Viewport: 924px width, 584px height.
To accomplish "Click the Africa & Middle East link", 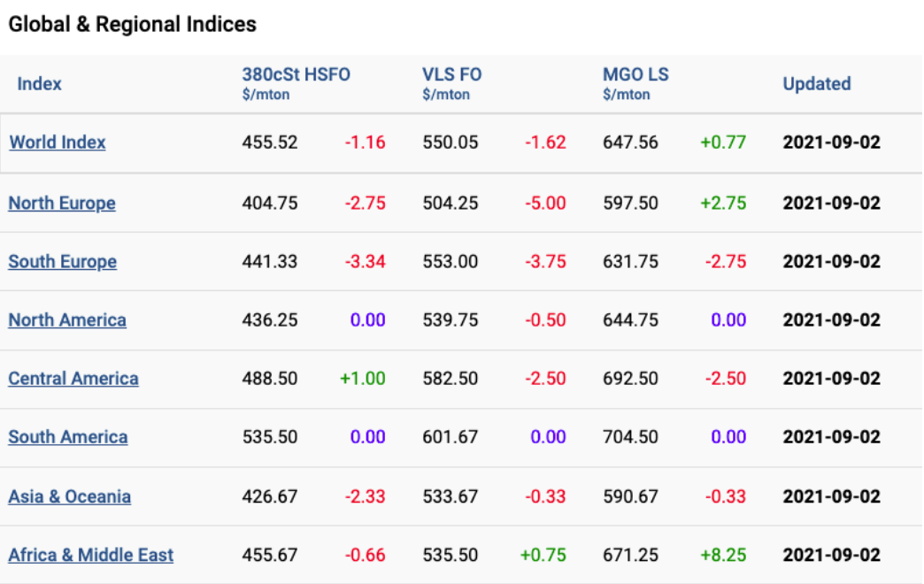I will [x=91, y=556].
